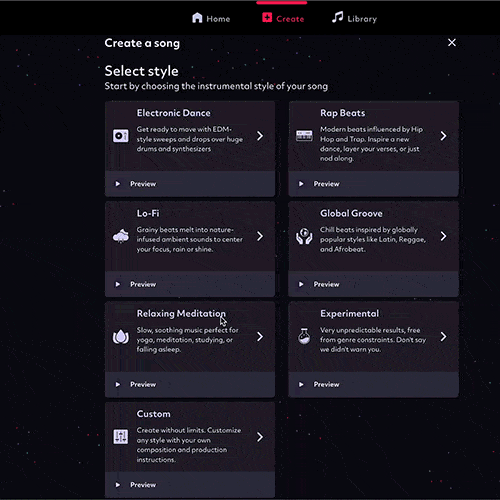The height and width of the screenshot is (500, 500).
Task: Click the Lo-Fi cloud icon
Action: coord(120,236)
